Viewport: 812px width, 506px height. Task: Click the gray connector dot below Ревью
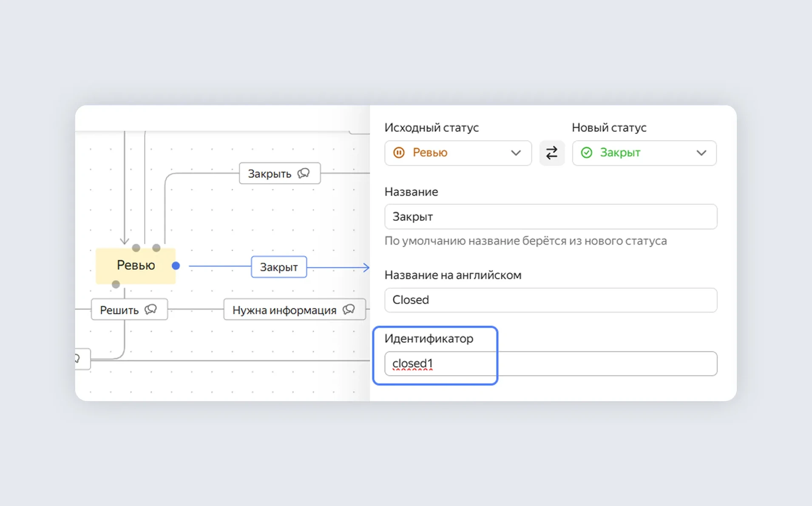(x=116, y=284)
